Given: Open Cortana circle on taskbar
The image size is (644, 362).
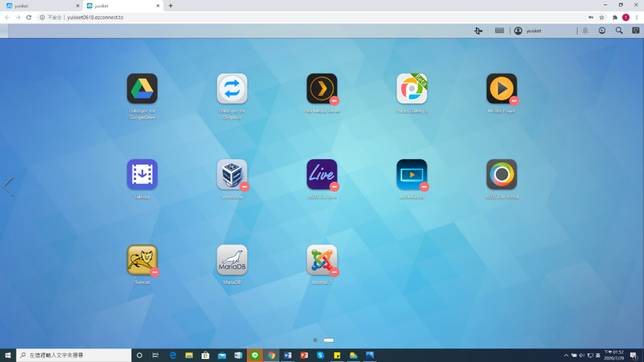Looking at the screenshot, I should 139,355.
